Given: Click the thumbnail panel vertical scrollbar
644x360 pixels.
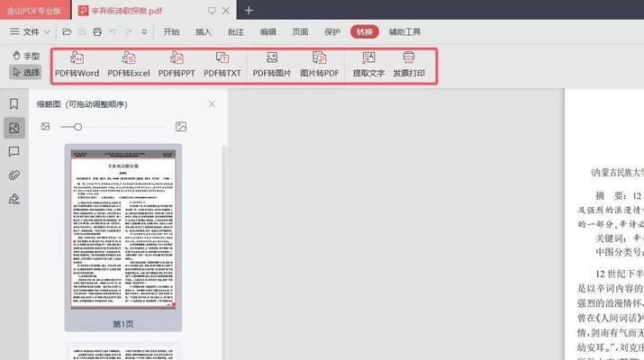Looking at the screenshot, I should [224, 253].
